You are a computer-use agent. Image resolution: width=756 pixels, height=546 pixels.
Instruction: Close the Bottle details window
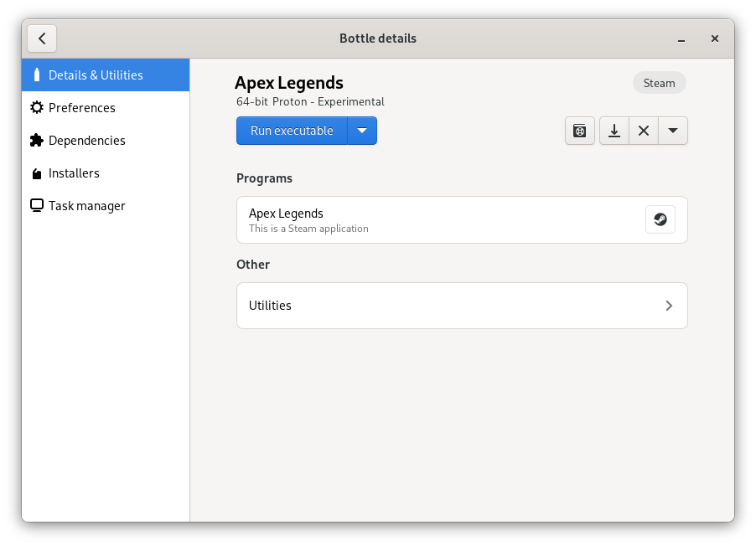pos(715,39)
